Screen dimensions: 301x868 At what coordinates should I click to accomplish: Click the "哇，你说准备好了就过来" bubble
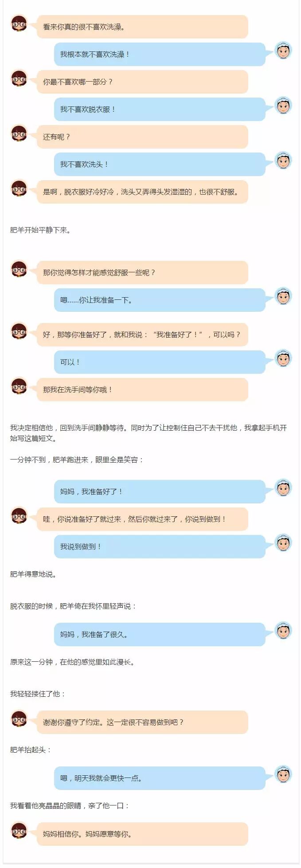pyautogui.click(x=142, y=519)
